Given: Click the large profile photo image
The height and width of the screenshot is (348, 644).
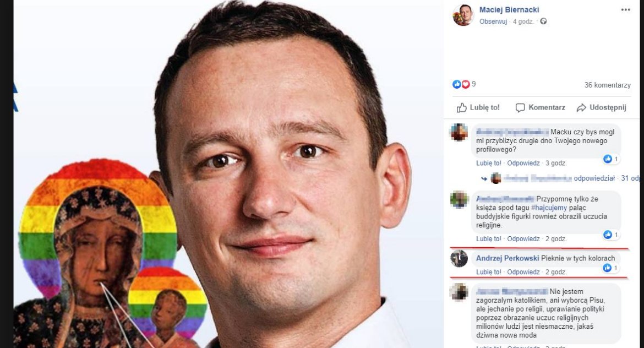Looking at the screenshot, I should pyautogui.click(x=228, y=174).
